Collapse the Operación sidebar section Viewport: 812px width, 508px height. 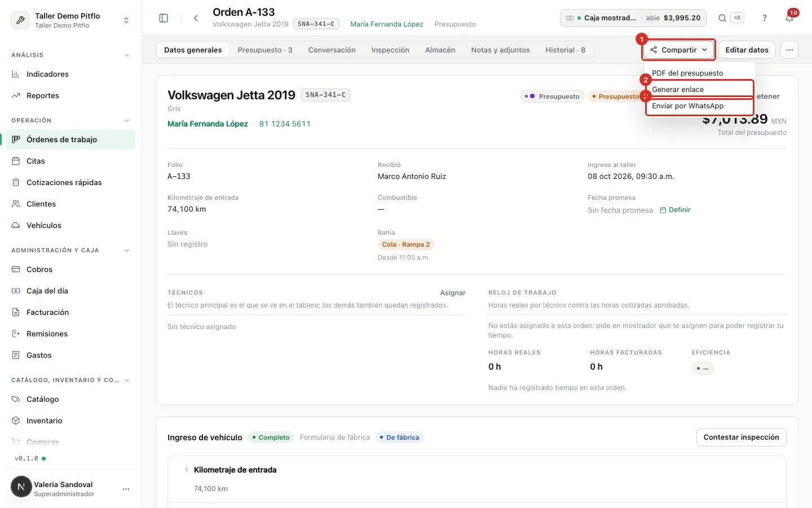pyautogui.click(x=127, y=121)
